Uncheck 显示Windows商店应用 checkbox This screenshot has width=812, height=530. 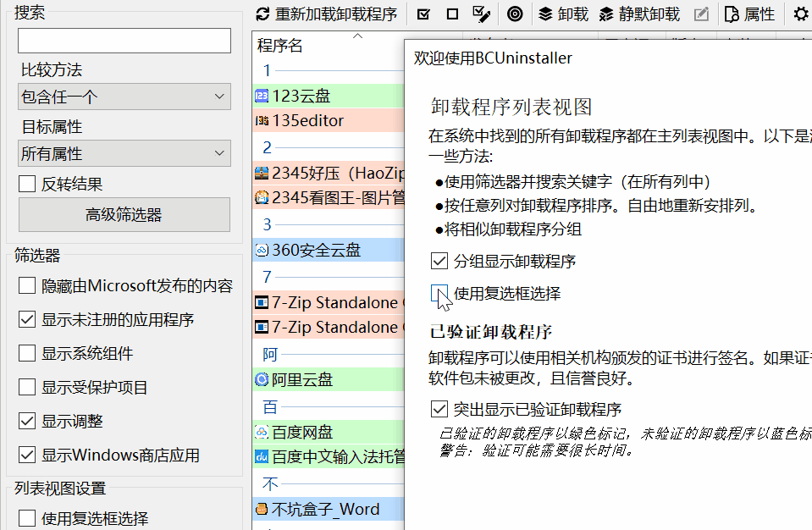(27, 455)
